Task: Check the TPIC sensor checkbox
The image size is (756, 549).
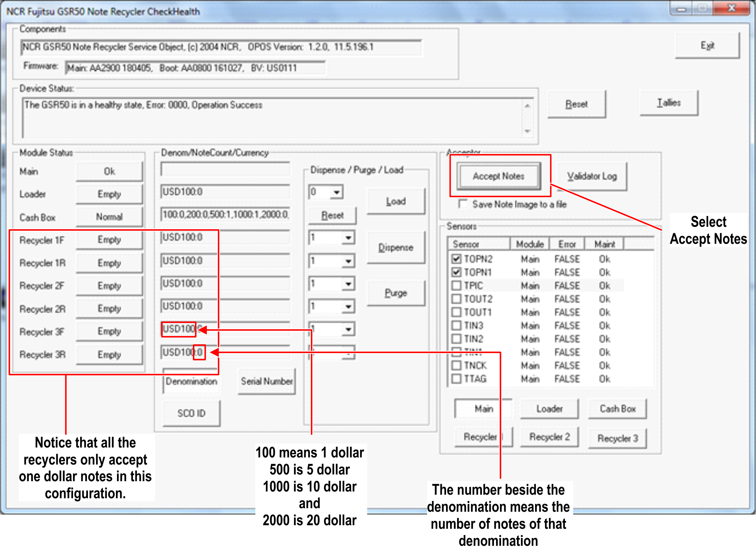Action: [456, 285]
